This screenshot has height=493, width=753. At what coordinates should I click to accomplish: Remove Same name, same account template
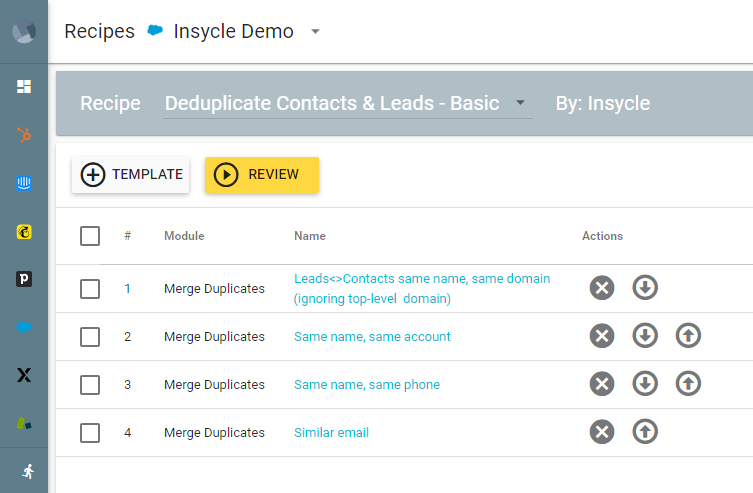(602, 336)
